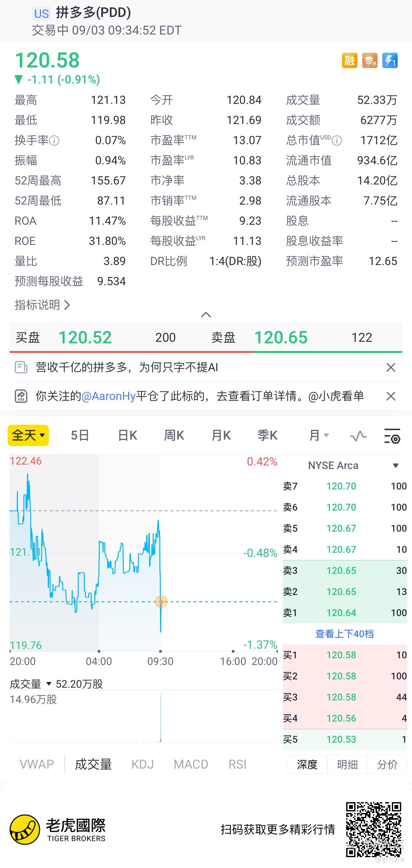The width and height of the screenshot is (412, 868).
Task: Tap the 卖3 order row
Action: [345, 570]
